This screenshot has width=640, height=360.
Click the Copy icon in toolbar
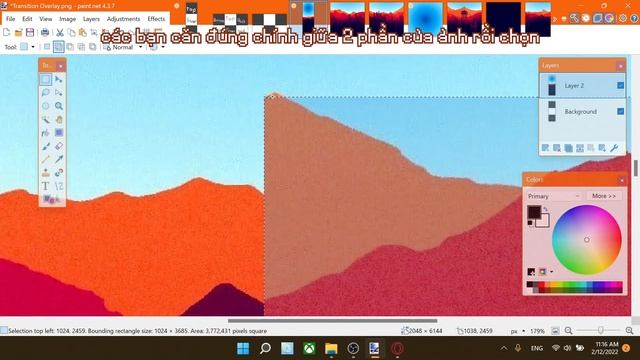coord(71,32)
